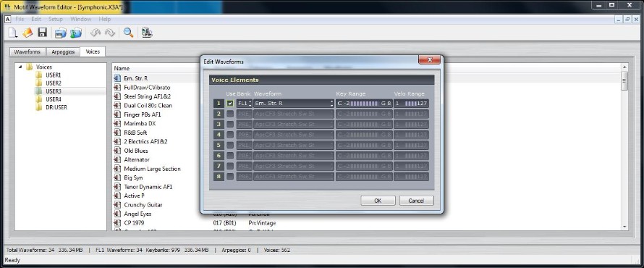This screenshot has height=268, width=644.
Task: Collapse the Voices tree root node
Action: click(x=20, y=67)
